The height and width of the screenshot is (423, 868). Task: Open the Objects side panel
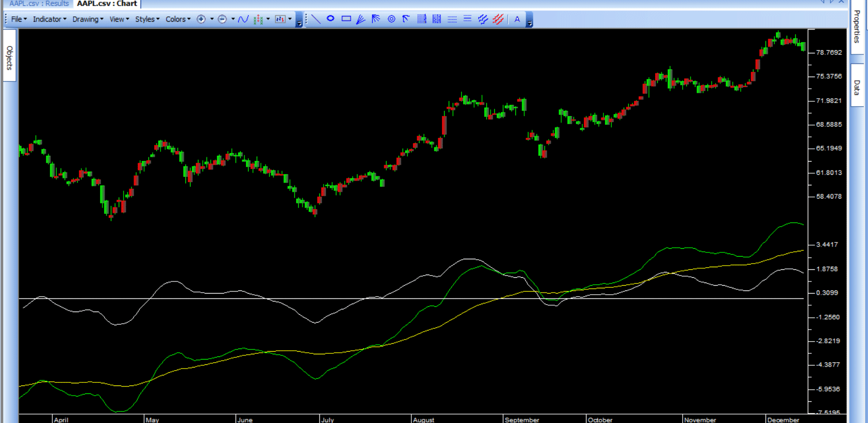click(10, 57)
